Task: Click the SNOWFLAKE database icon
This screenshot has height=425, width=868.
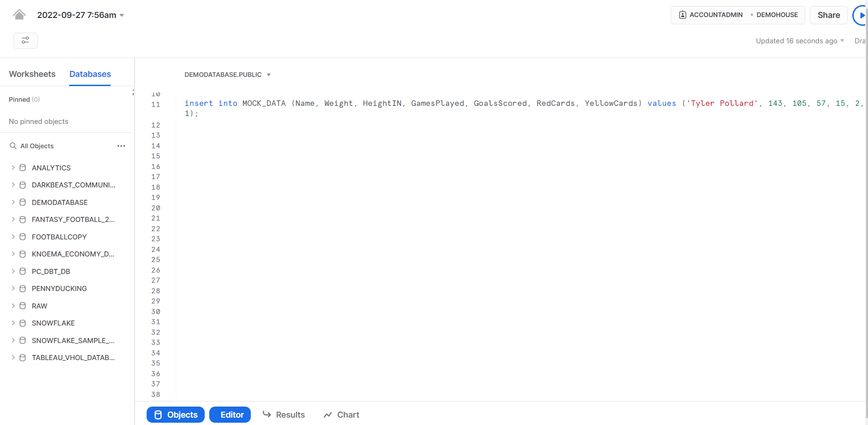Action: [23, 323]
